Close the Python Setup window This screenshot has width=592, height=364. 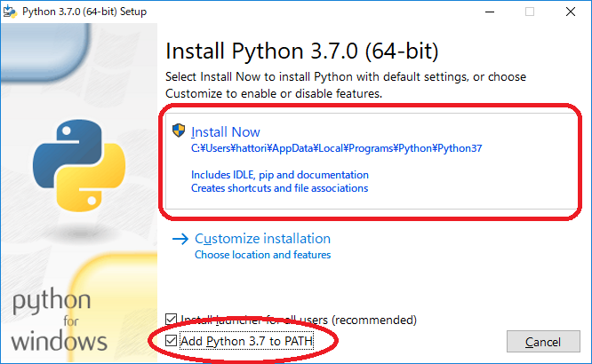[x=571, y=12]
